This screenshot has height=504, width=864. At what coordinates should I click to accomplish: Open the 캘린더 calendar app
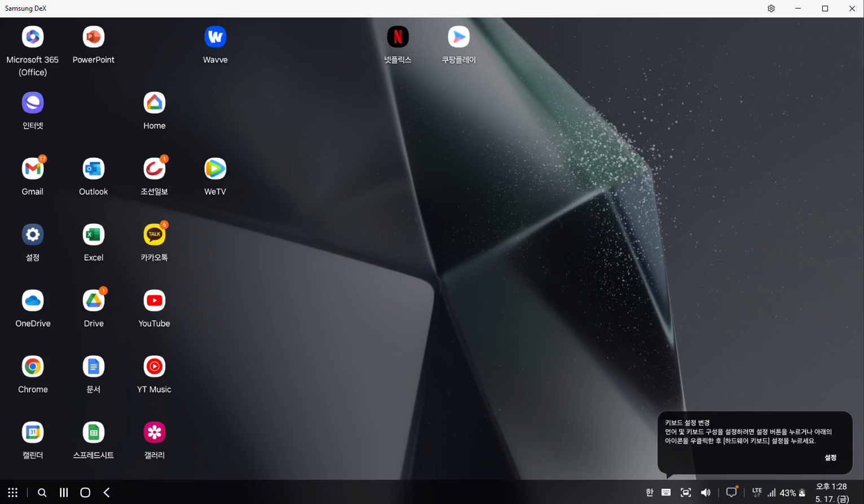pyautogui.click(x=33, y=433)
